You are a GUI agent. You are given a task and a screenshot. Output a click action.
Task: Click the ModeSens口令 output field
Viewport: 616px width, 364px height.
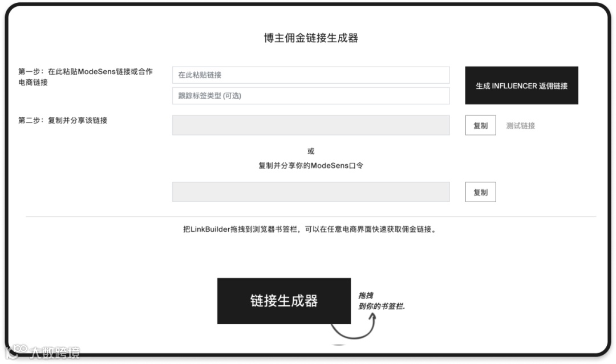(311, 192)
